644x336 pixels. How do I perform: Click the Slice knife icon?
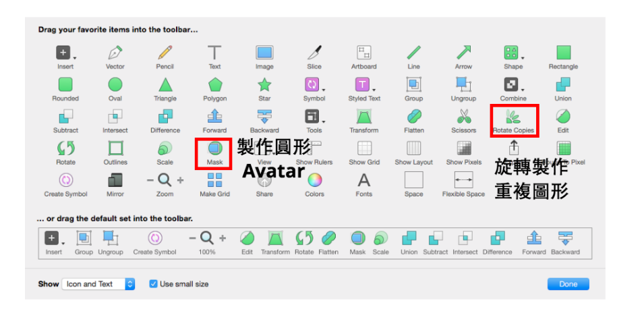click(x=314, y=53)
